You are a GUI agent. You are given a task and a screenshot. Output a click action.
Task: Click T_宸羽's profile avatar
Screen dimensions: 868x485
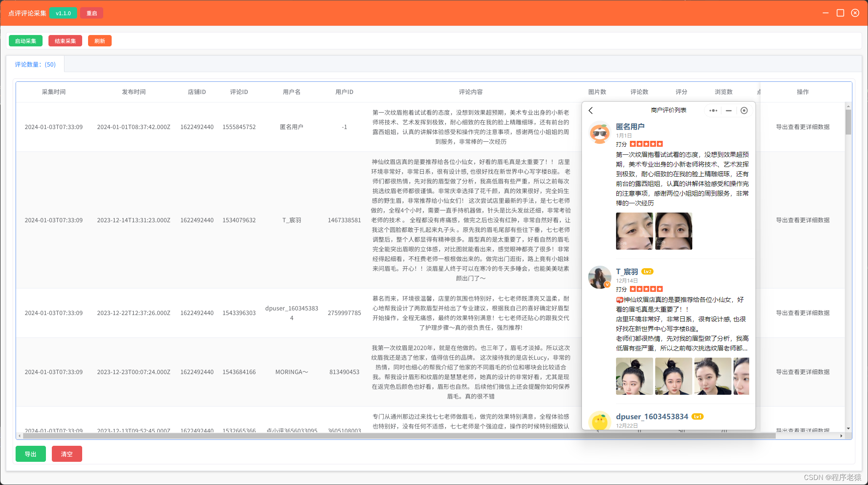(x=600, y=277)
